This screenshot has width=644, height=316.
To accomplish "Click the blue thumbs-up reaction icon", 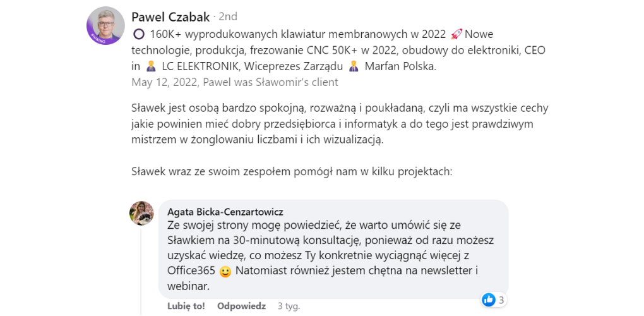I will pyautogui.click(x=488, y=300).
